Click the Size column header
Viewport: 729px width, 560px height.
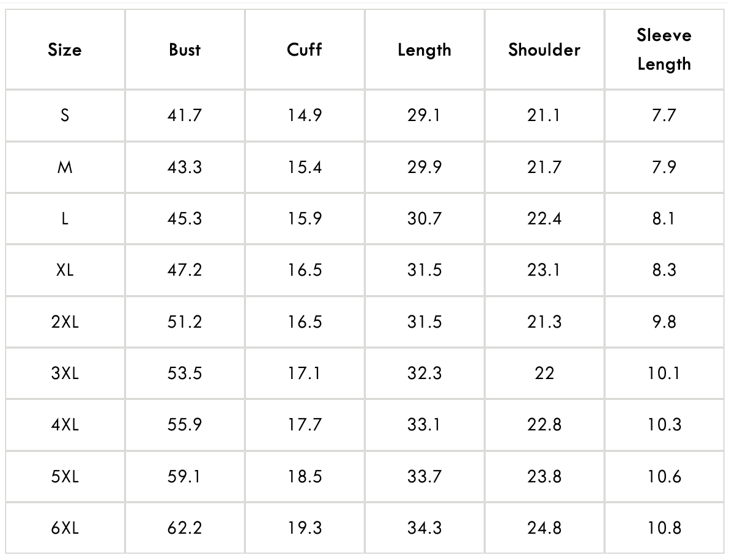[65, 50]
